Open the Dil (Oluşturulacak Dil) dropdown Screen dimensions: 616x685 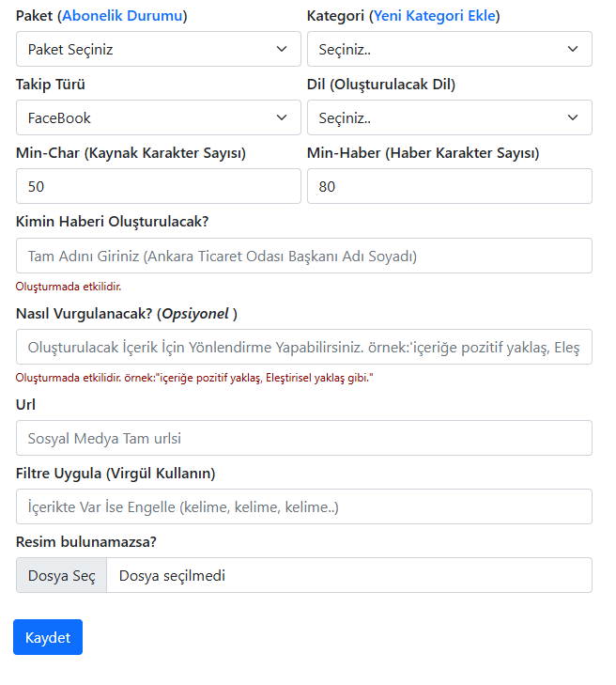coord(450,117)
